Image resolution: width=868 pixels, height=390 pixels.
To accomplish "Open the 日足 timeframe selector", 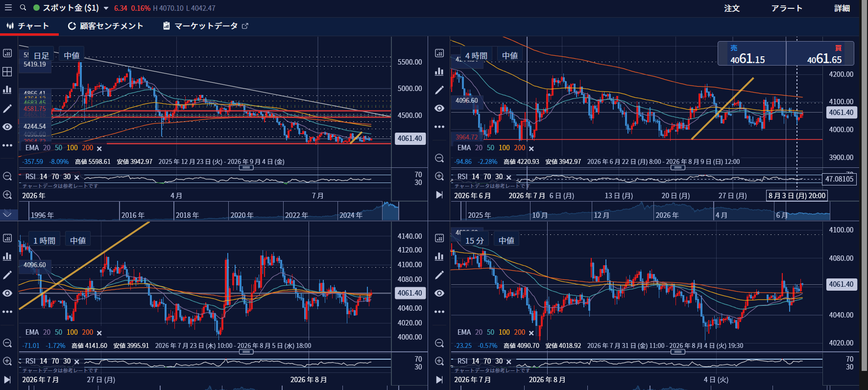I will pos(41,56).
